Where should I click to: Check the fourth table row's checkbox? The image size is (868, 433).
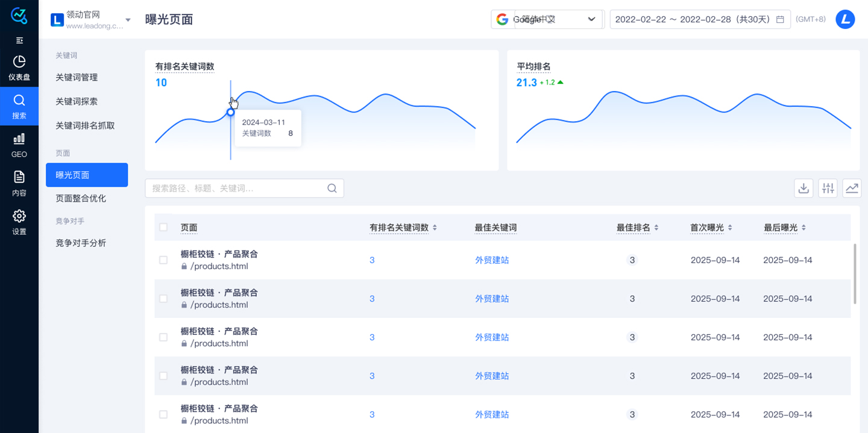point(163,376)
